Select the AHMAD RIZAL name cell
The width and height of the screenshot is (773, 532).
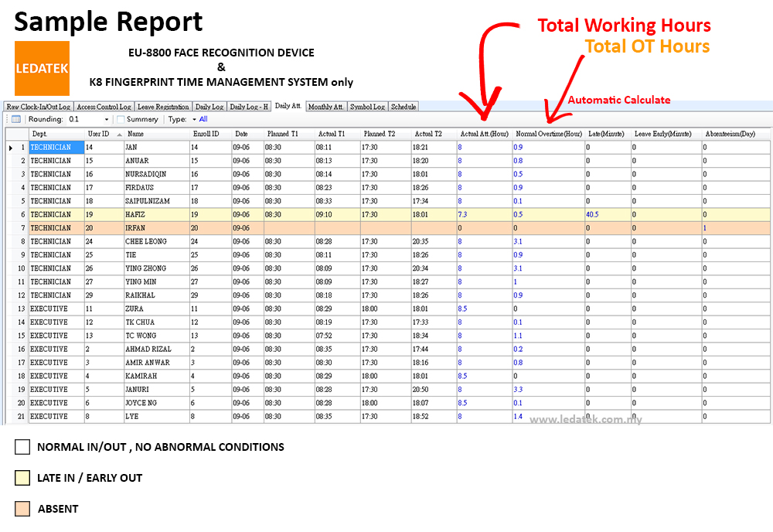[157, 350]
